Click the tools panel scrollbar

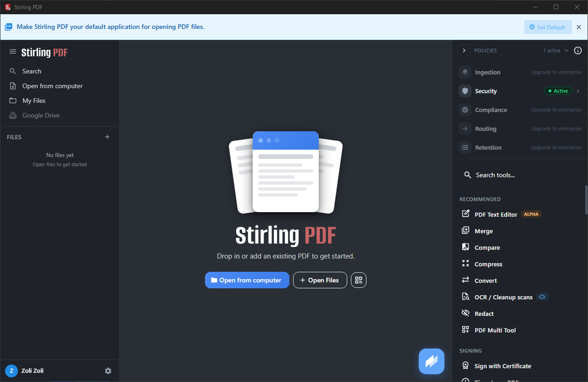tap(586, 200)
